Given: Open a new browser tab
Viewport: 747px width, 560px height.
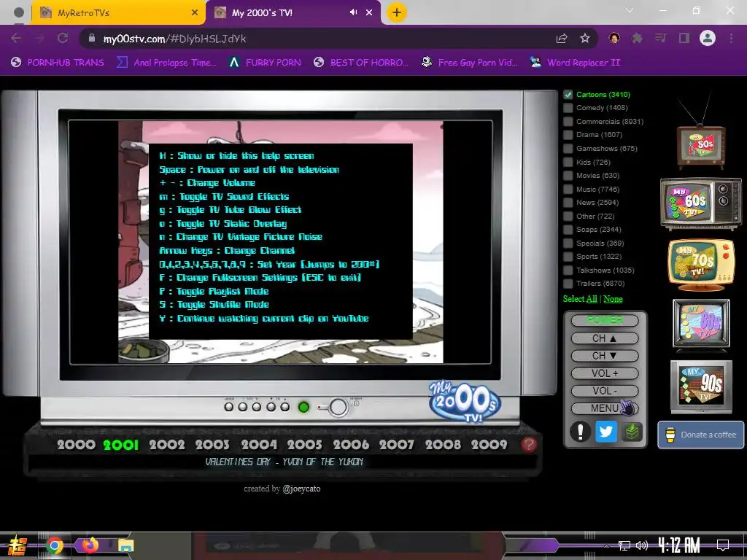Looking at the screenshot, I should pyautogui.click(x=396, y=12).
